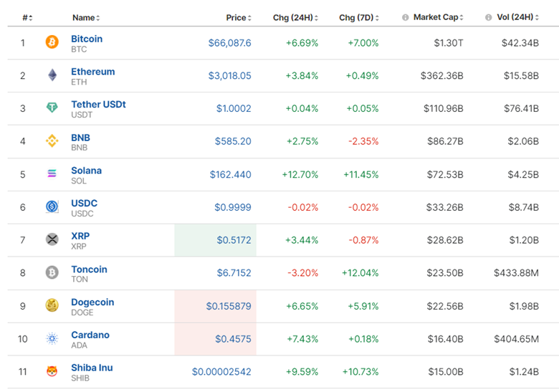
Task: Select the USDT ticker text
Action: [x=82, y=115]
